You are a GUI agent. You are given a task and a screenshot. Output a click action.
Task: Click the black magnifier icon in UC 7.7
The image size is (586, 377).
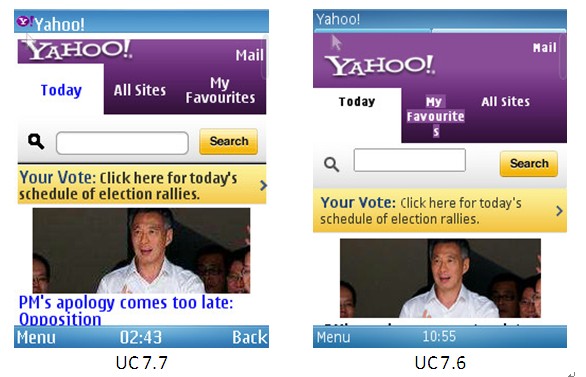tap(36, 142)
